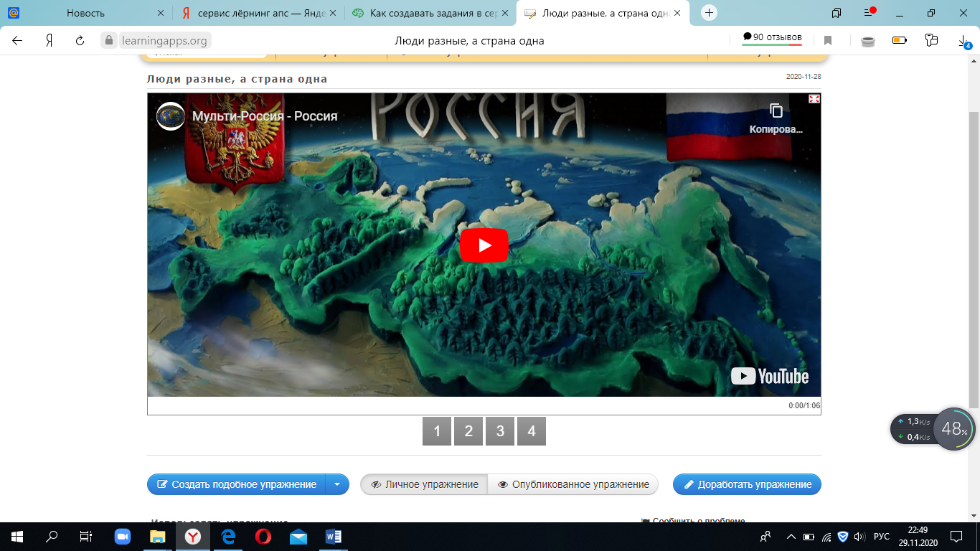Switch to the Новость browser tab
This screenshot has height=551, width=980.
[85, 13]
